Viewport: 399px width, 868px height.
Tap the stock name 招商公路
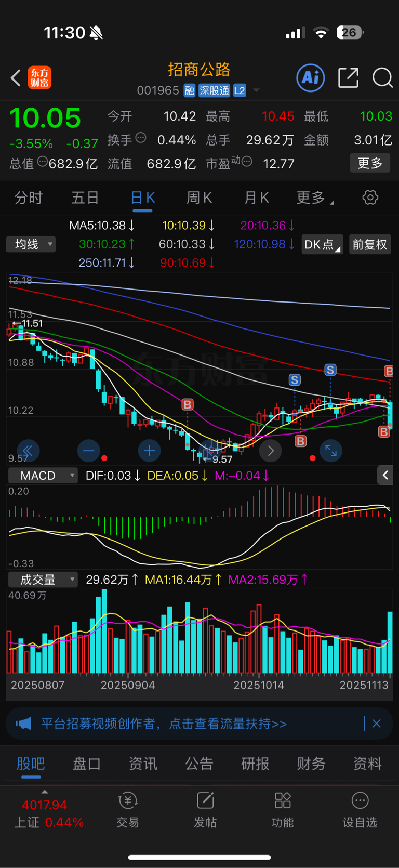(x=199, y=70)
